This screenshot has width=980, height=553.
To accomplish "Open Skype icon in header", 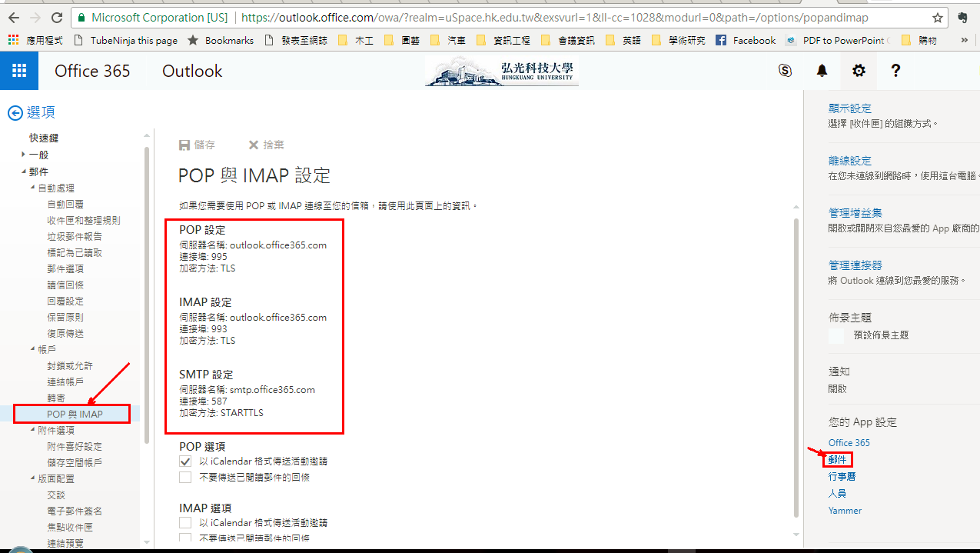I will pos(785,71).
